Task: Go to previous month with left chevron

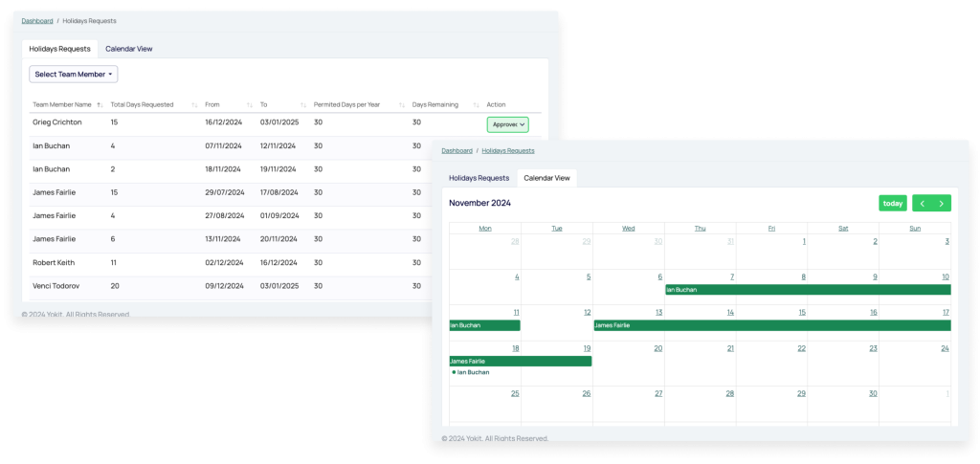Action: coord(922,203)
